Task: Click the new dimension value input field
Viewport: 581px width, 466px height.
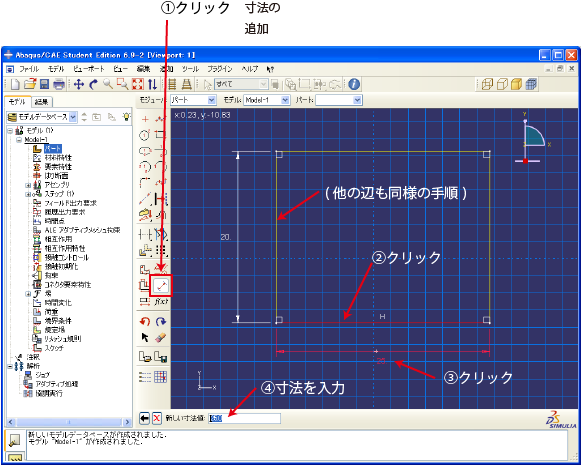Action: click(244, 419)
